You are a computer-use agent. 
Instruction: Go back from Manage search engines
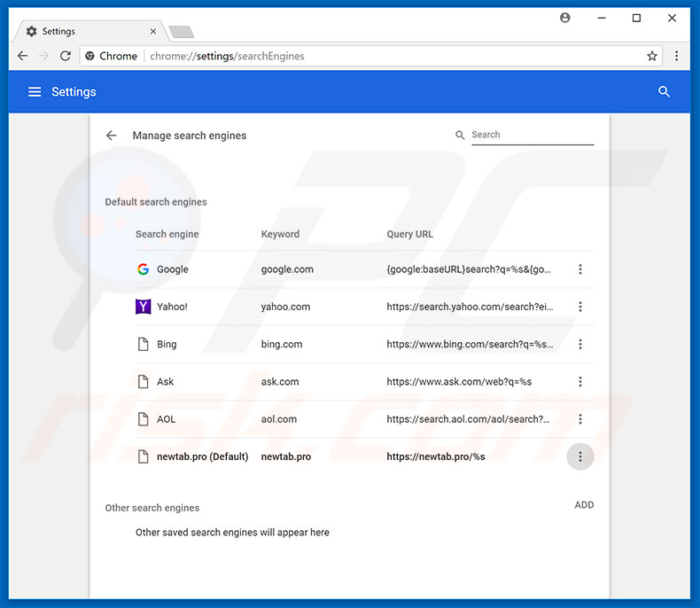[112, 136]
